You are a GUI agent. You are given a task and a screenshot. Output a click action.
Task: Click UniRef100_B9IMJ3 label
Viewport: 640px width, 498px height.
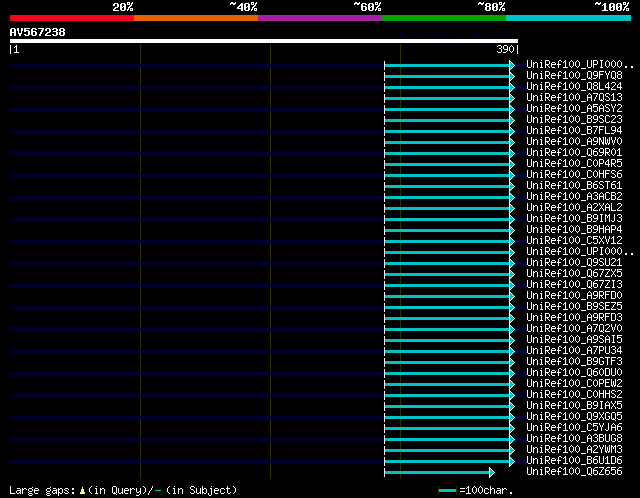574,219
